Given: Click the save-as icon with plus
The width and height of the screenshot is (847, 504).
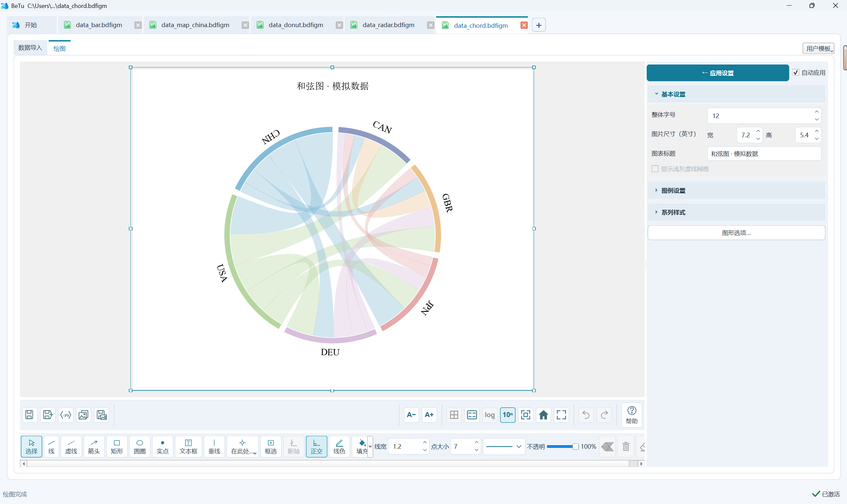Looking at the screenshot, I should tap(48, 415).
